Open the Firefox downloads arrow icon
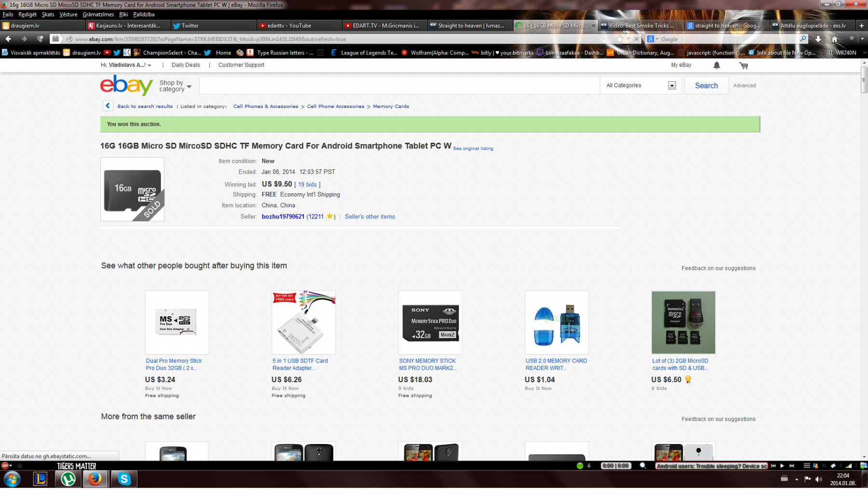This screenshot has height=496, width=868. [818, 39]
